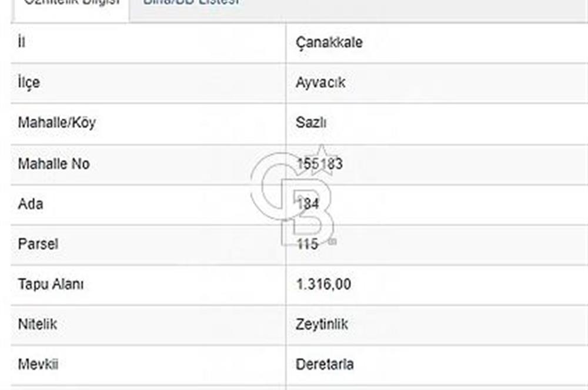The image size is (588, 390).
Task: Click the Çanakkale province value
Action: (329, 43)
